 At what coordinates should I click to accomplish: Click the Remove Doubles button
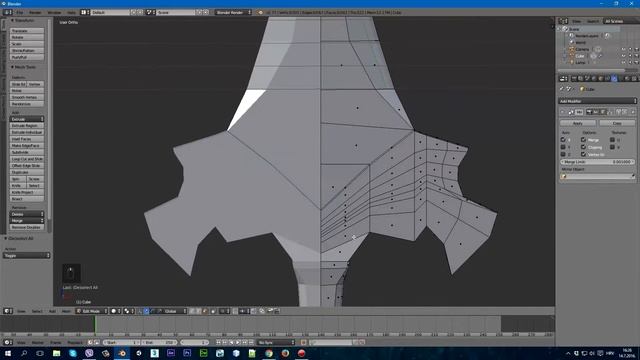tap(27, 227)
